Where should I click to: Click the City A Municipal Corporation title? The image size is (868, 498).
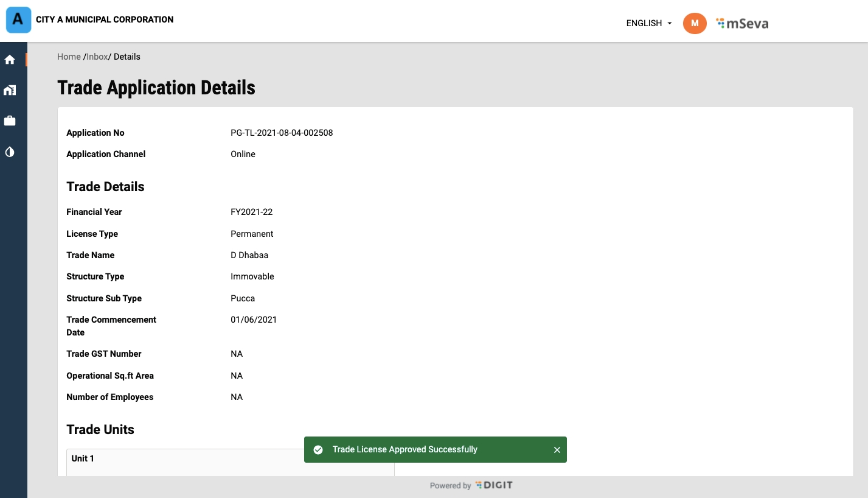pyautogui.click(x=105, y=19)
